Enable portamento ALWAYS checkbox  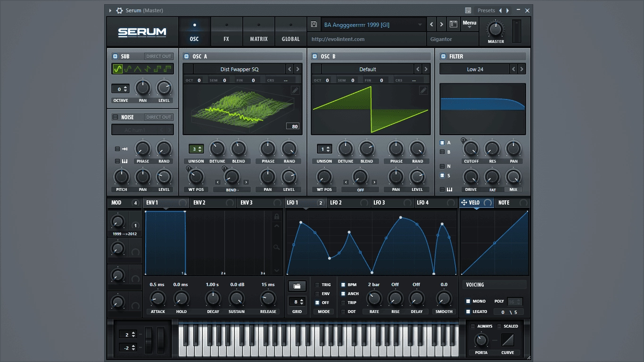(473, 326)
